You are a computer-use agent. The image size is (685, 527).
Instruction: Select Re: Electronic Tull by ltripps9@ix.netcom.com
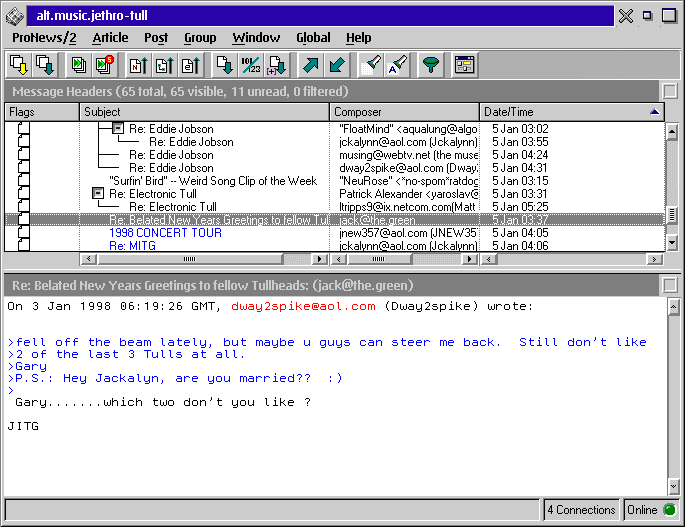[173, 207]
